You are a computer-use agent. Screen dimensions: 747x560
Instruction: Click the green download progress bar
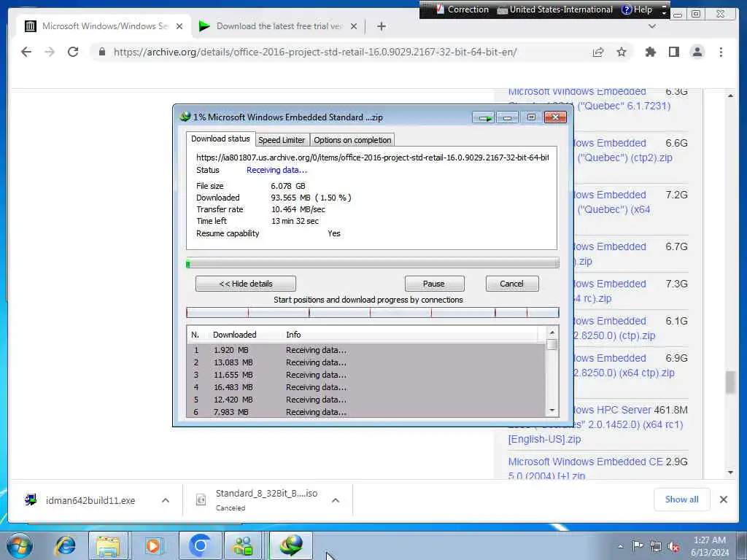tap(373, 263)
